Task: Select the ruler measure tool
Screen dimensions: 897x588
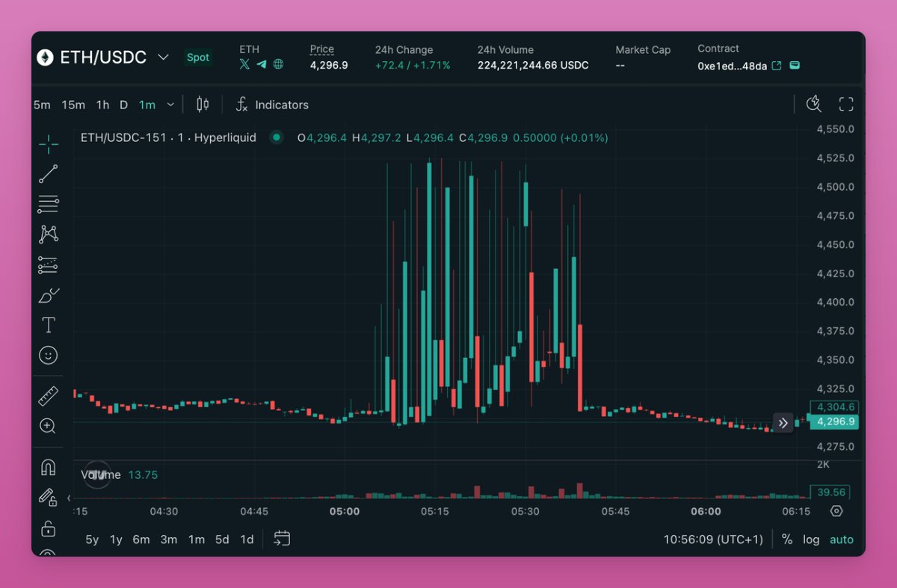Action: [x=49, y=395]
